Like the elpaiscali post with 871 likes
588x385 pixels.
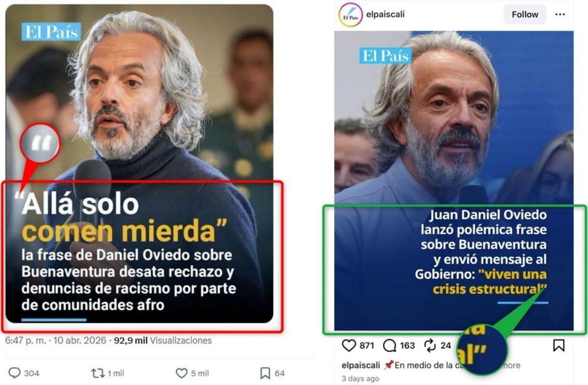tap(349, 345)
